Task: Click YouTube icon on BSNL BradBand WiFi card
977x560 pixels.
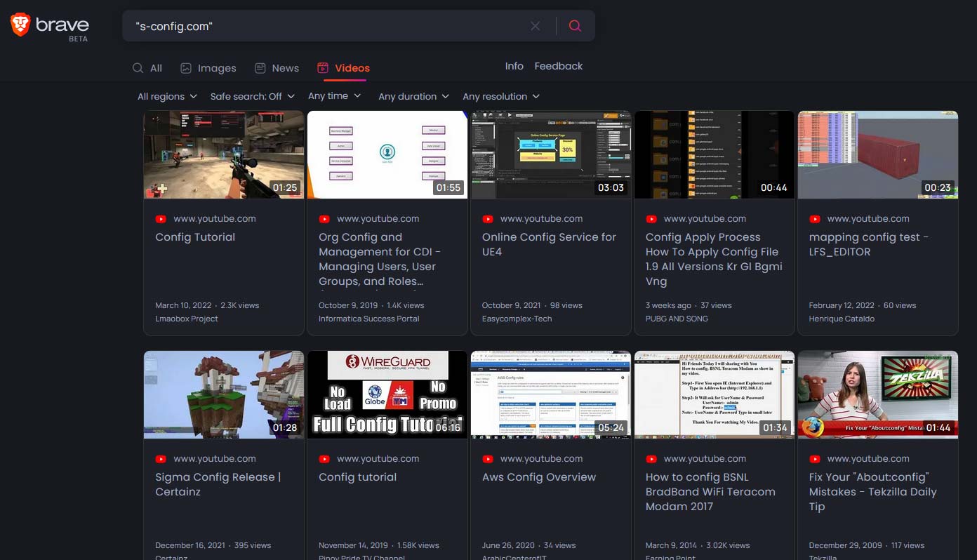Action: 651,459
